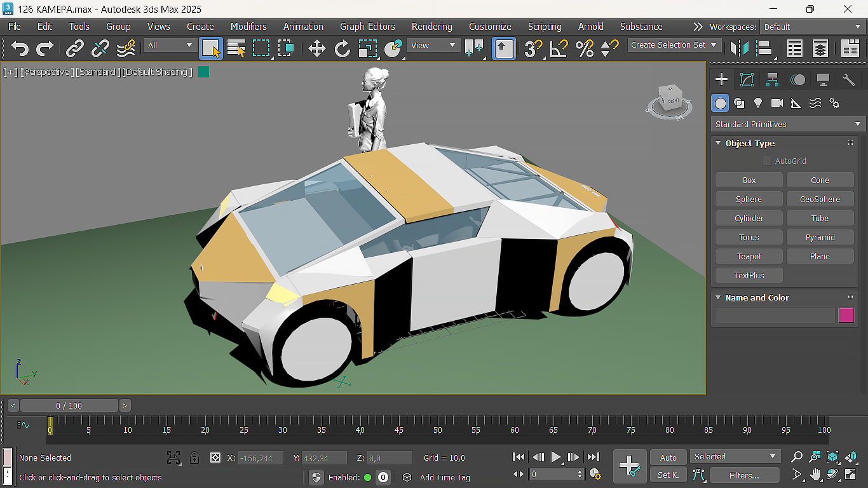Open the View reference coordinate dropdown
Image resolution: width=868 pixels, height=488 pixels.
pos(433,46)
